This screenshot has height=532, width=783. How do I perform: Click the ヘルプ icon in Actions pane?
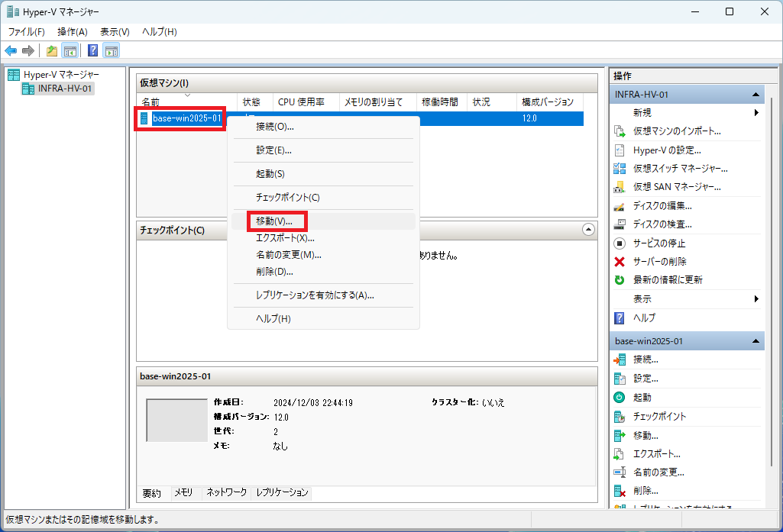(x=620, y=318)
